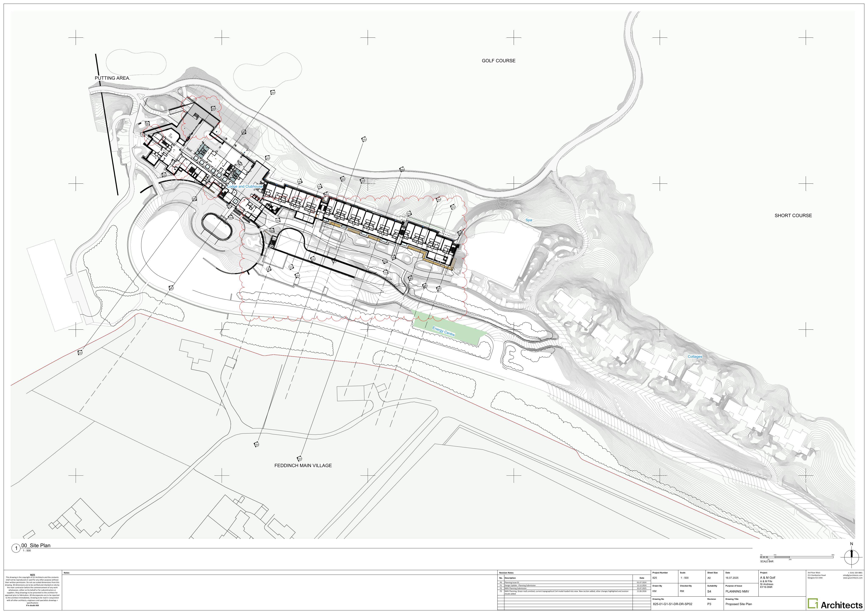Click the scale '1 : 500' in title block
Image resolution: width=868 pixels, height=614 pixels.
tap(684, 578)
